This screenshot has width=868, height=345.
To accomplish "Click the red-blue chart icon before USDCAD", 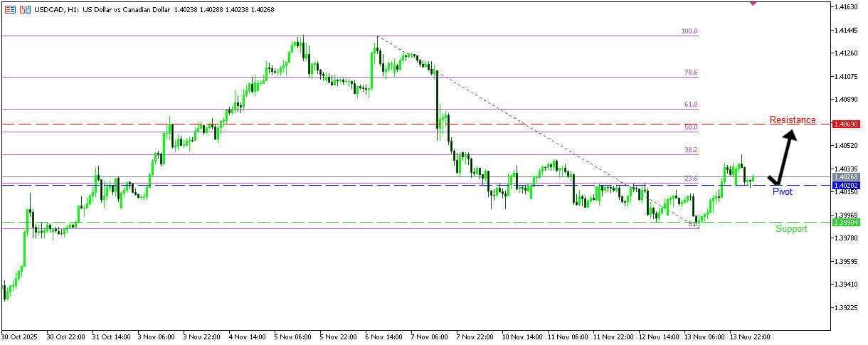I will click(26, 10).
